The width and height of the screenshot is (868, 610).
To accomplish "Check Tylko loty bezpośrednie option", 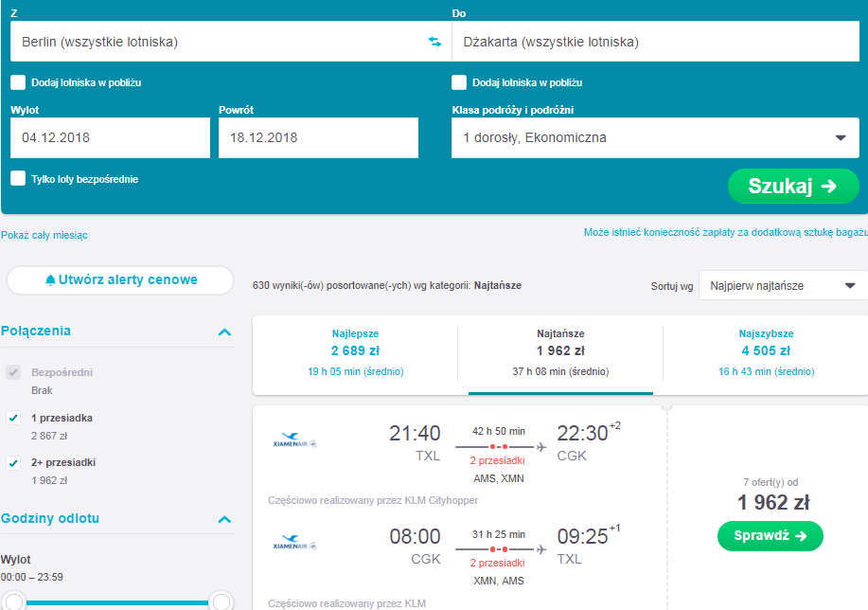I will (18, 178).
